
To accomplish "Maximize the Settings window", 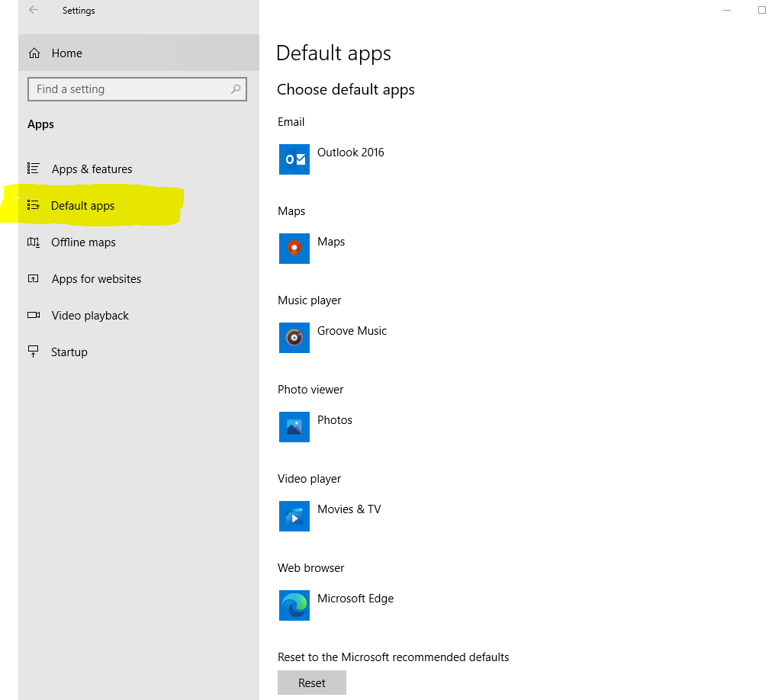I will [x=762, y=10].
